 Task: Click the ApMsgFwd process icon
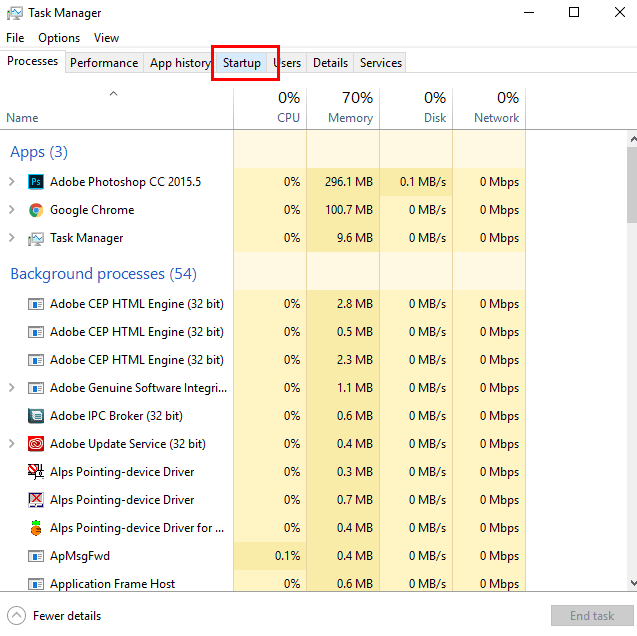[x=36, y=556]
